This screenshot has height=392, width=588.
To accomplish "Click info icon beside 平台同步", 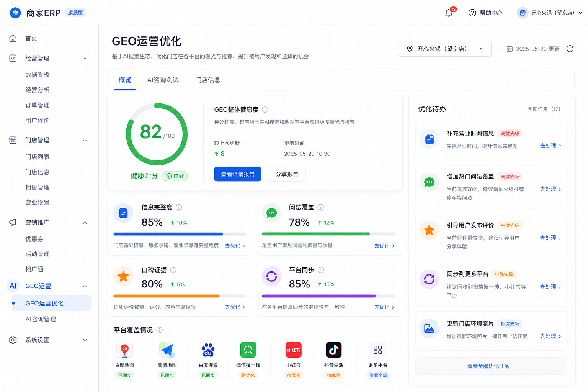I will [x=321, y=270].
